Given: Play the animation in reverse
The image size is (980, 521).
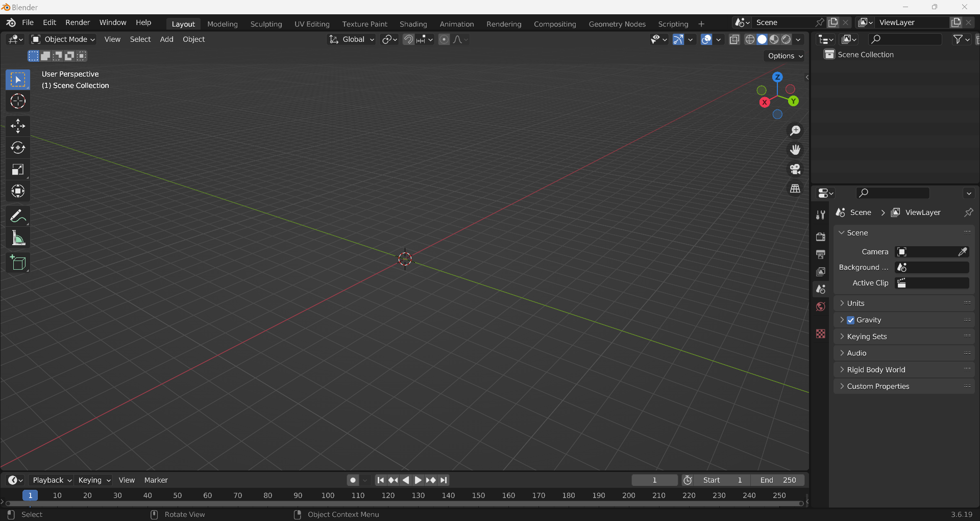Looking at the screenshot, I should click(x=406, y=480).
